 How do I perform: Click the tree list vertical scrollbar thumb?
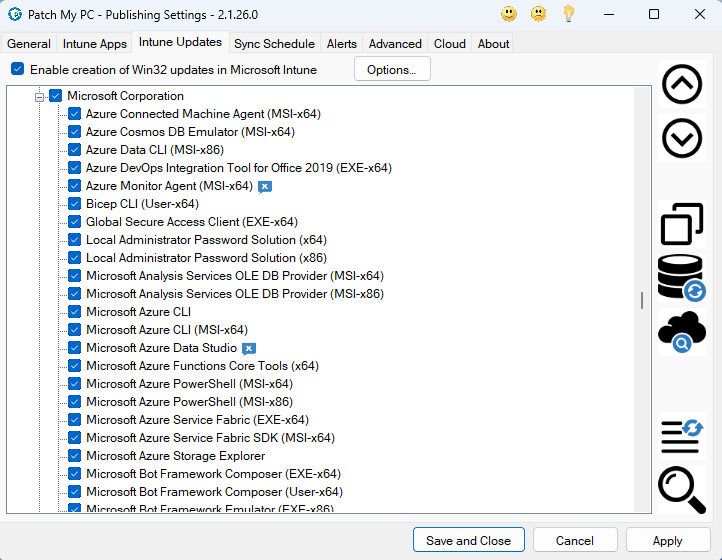click(x=642, y=300)
